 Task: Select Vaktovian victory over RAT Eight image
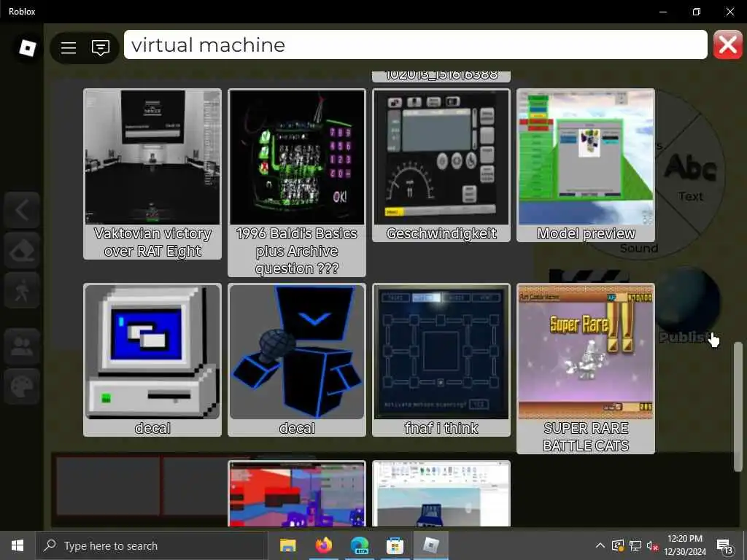(x=152, y=174)
